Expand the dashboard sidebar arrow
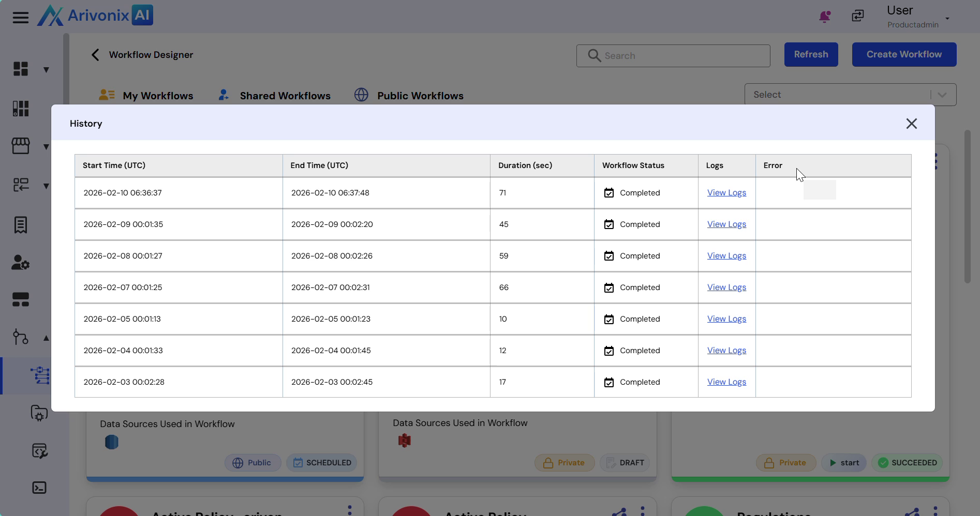 coord(46,70)
